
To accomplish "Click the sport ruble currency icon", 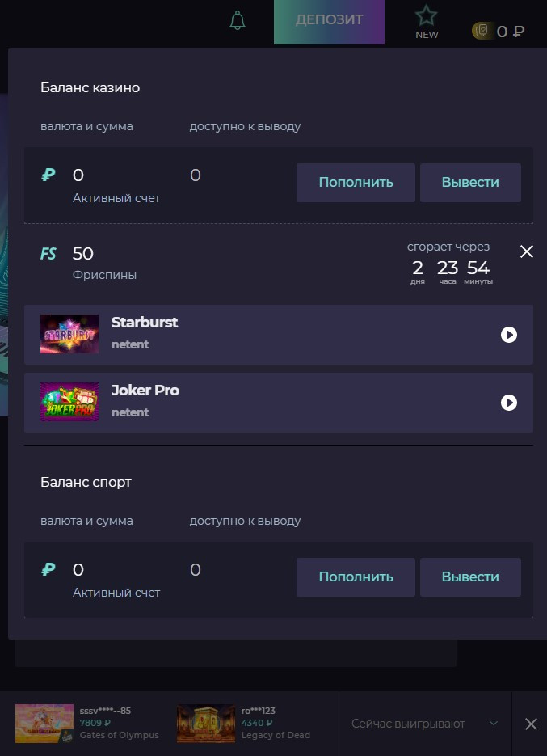I will point(48,569).
